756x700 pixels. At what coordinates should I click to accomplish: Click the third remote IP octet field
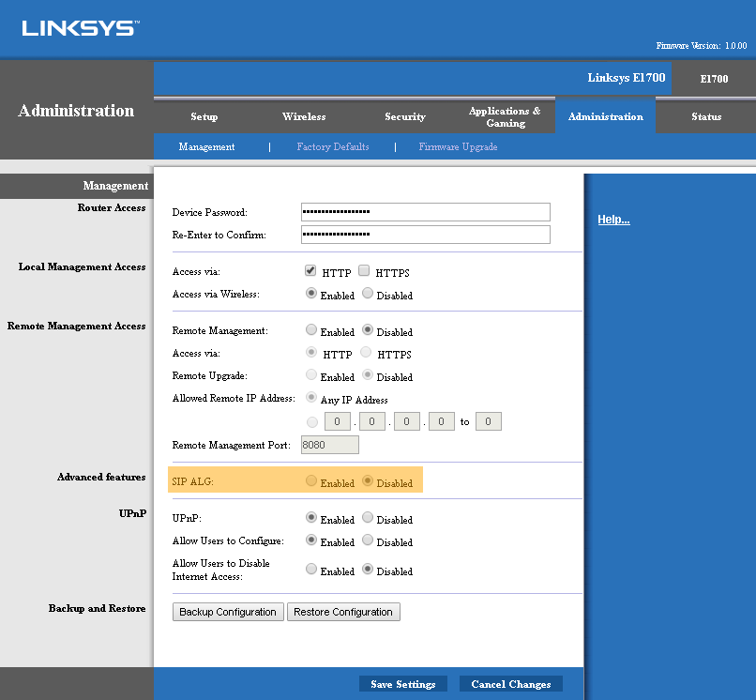click(407, 421)
